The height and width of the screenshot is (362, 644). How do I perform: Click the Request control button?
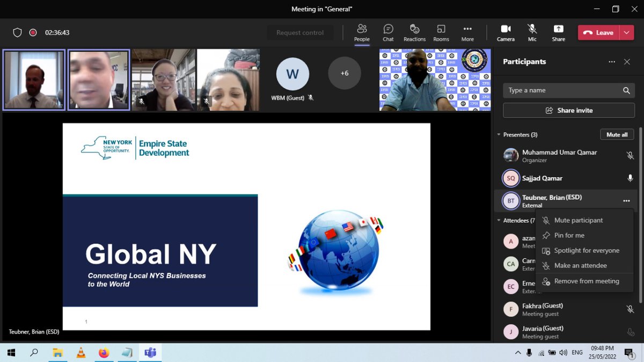tap(300, 33)
